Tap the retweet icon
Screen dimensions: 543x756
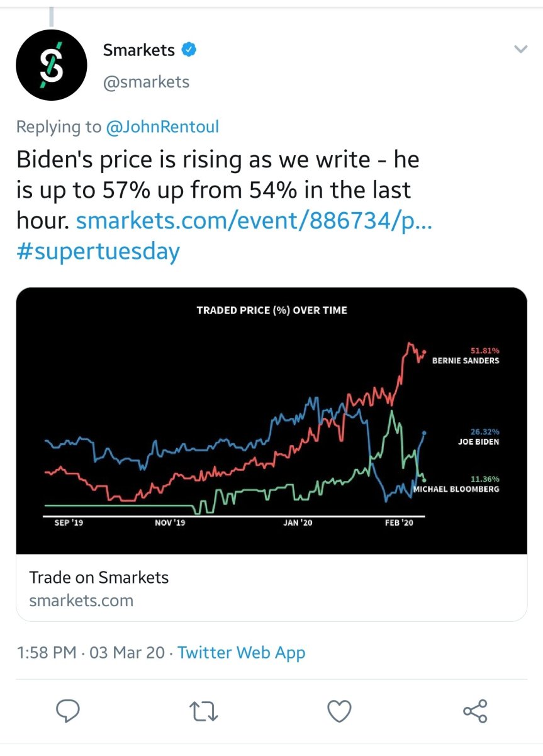pyautogui.click(x=204, y=711)
